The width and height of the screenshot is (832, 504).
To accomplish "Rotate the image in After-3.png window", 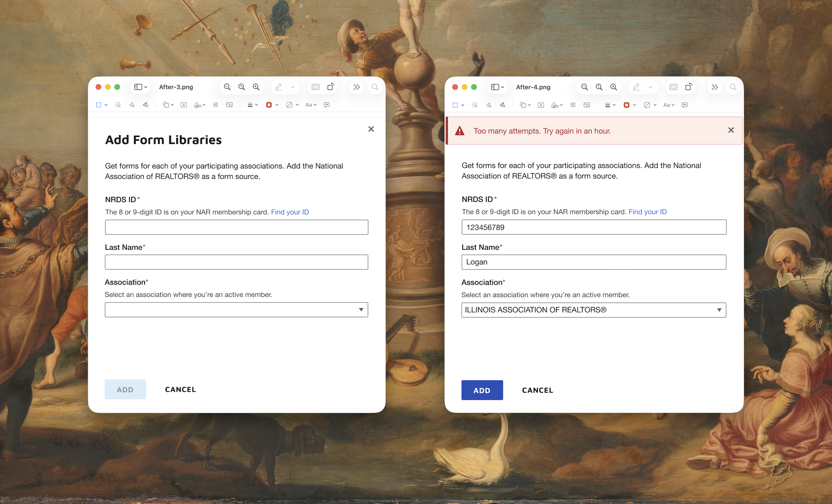I will [331, 87].
